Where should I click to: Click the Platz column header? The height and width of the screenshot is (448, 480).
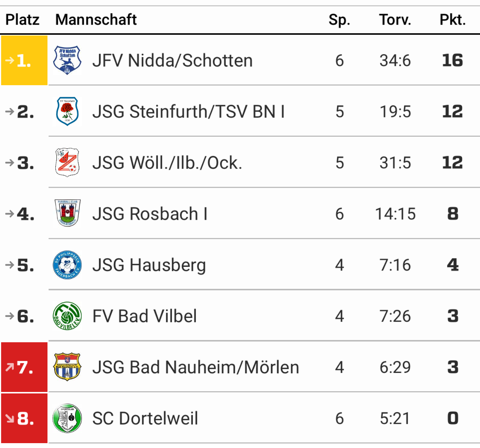[22, 19]
